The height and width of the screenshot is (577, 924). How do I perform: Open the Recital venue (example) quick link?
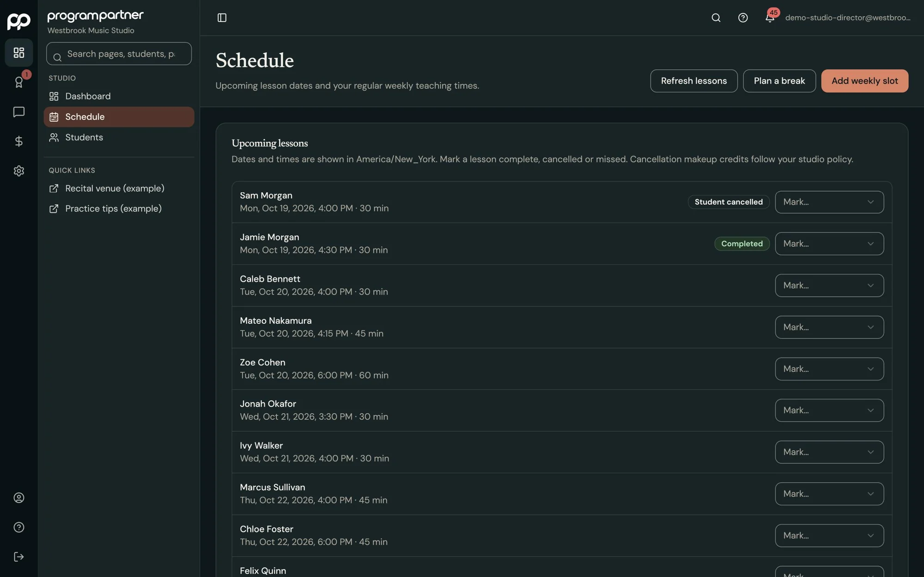click(119, 188)
